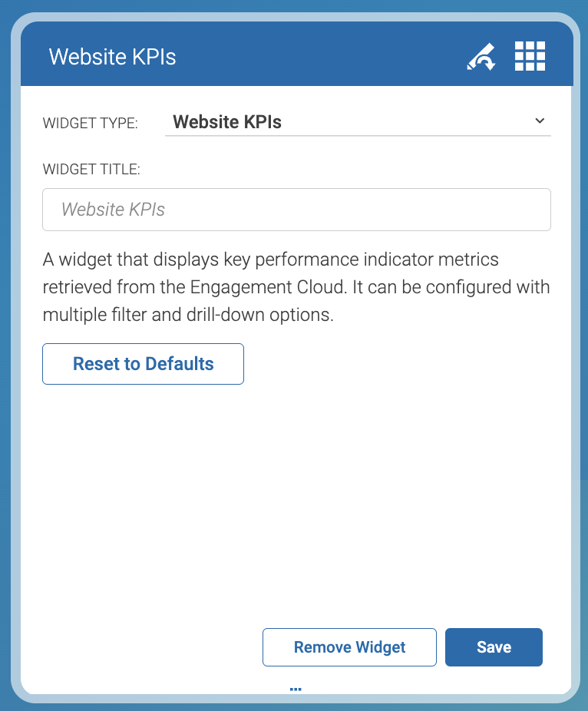Screen dimensions: 588x711
Task: Click the WIDGET TITLE label text
Action: 91,169
